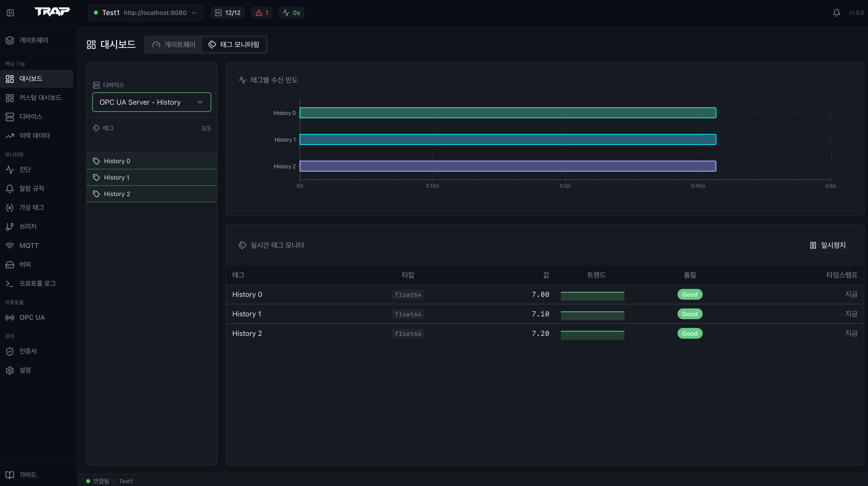Viewport: 868px width, 486px height.
Task: Switch to the 게이트웨이 dashboard tab
Action: tap(174, 44)
